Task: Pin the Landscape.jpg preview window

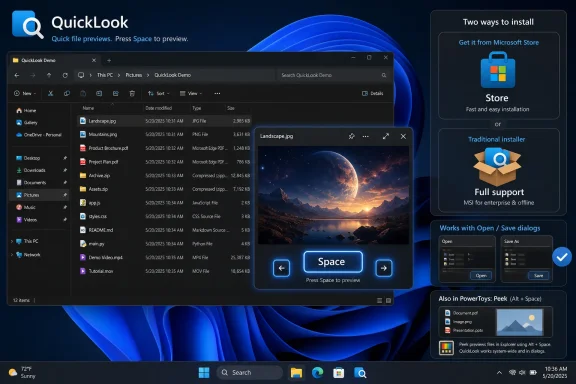Action: 352,136
